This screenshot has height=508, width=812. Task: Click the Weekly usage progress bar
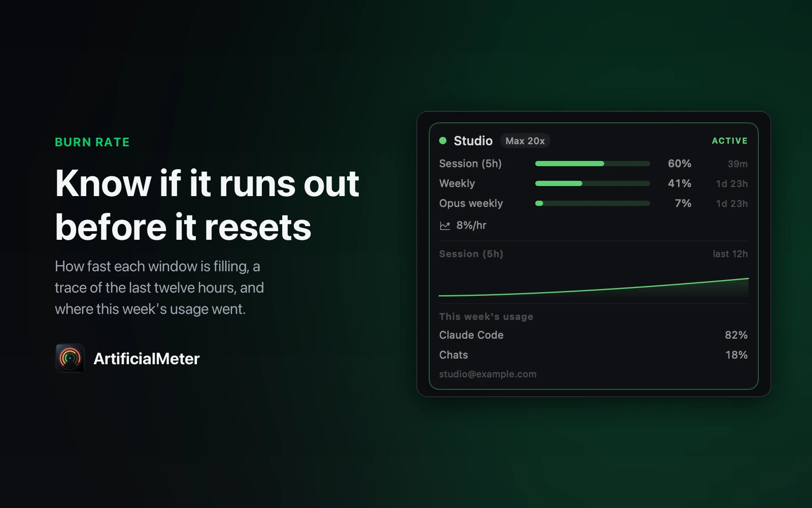593,183
